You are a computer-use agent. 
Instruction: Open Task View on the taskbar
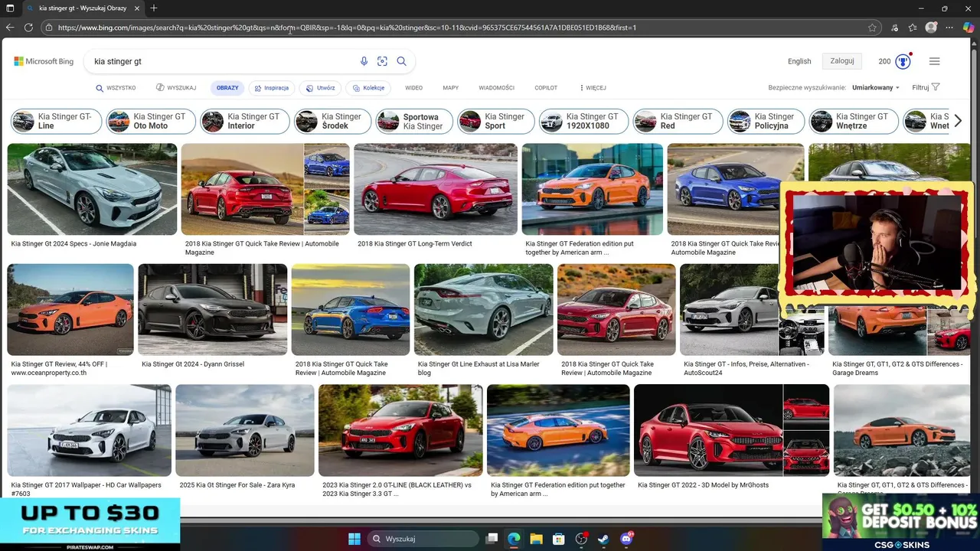coord(492,539)
